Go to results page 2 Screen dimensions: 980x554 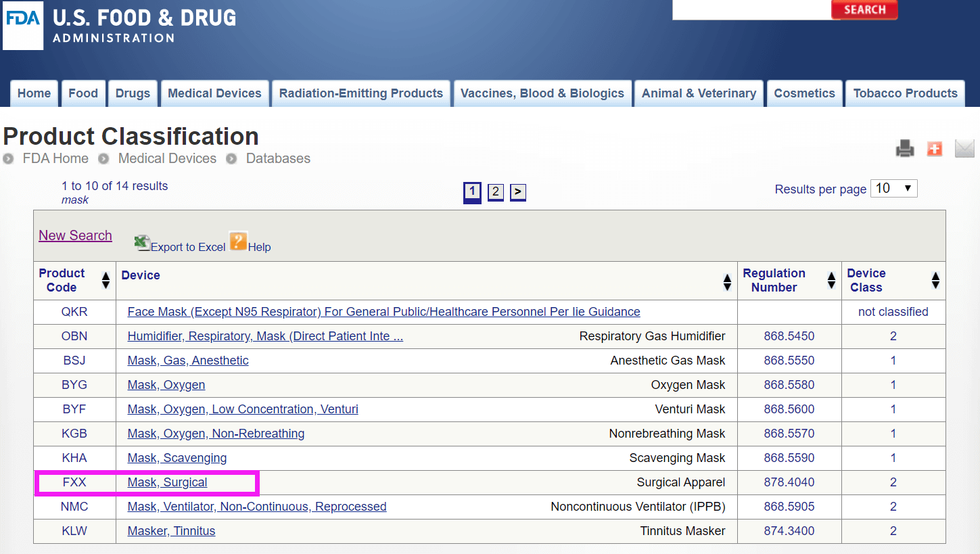[x=496, y=192]
